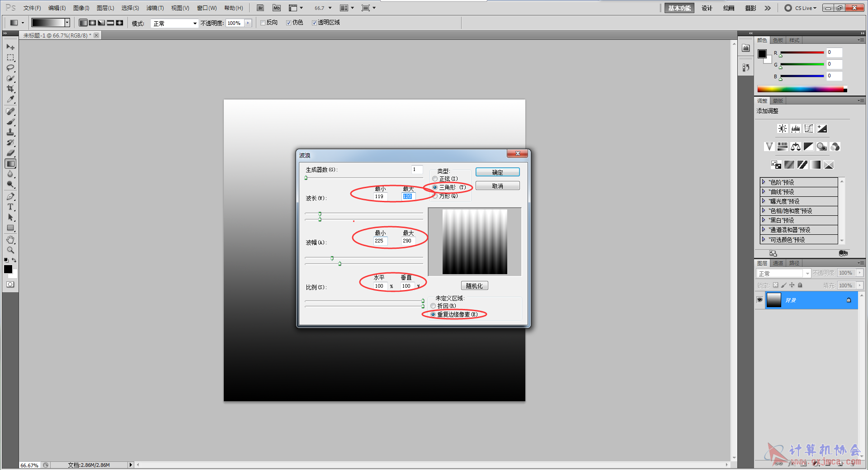
Task: Select the Crop tool
Action: (10, 89)
